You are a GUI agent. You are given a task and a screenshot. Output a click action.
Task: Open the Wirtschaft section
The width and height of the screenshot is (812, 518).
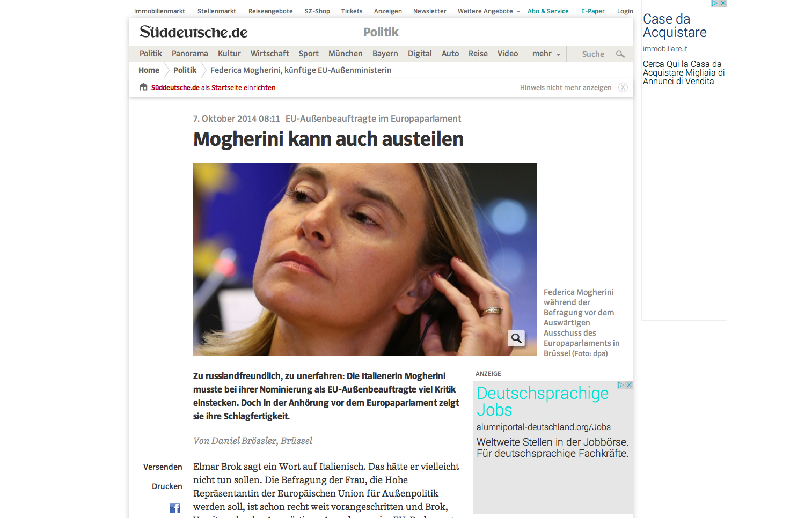click(x=269, y=54)
